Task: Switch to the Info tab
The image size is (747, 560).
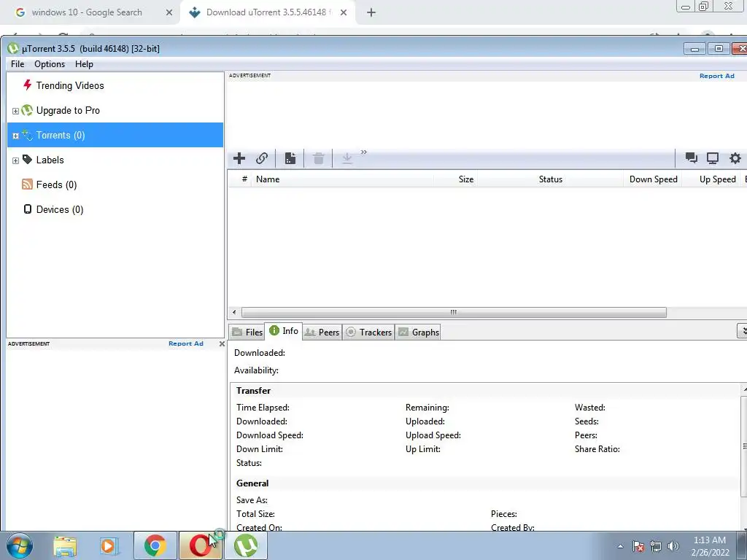Action: 284,331
